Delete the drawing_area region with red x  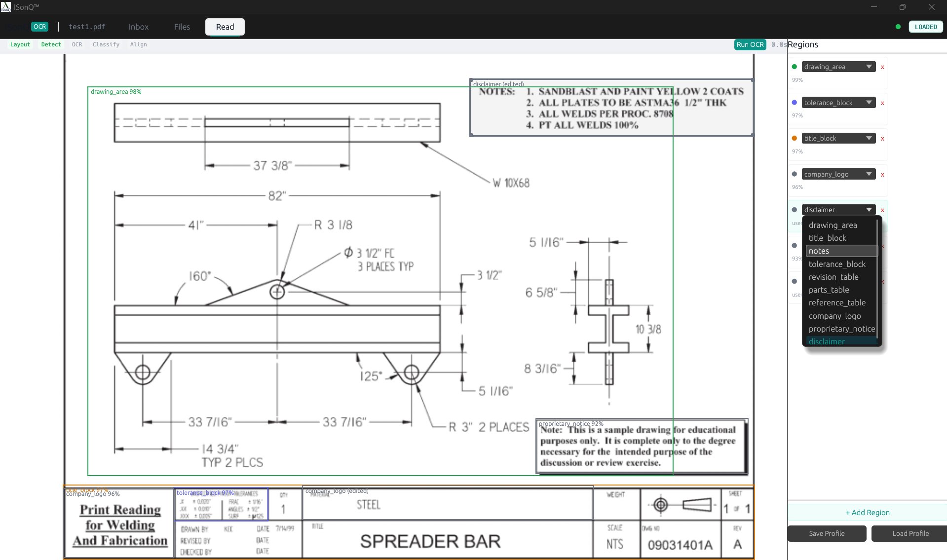point(882,67)
